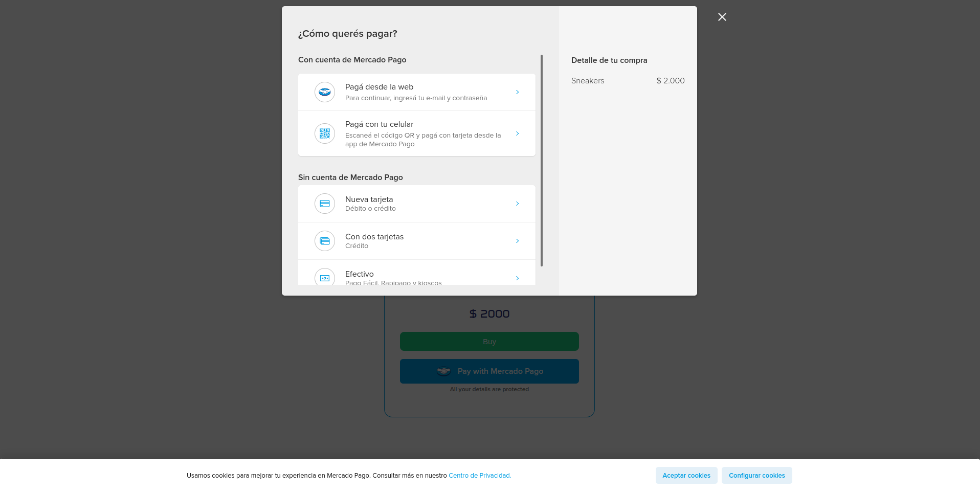980x492 pixels.
Task: Click the $ 2000 product price
Action: click(x=489, y=314)
